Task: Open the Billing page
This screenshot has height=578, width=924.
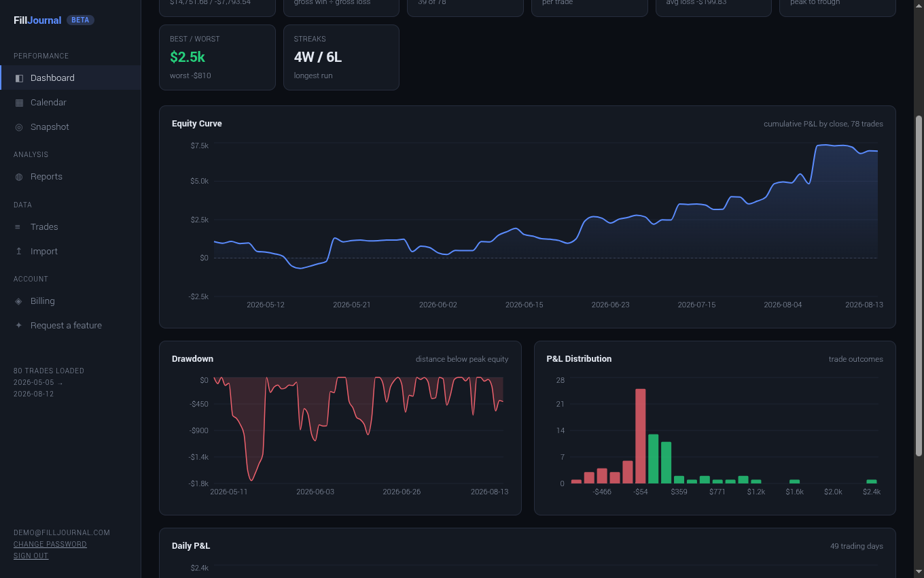Action: pyautogui.click(x=71, y=301)
